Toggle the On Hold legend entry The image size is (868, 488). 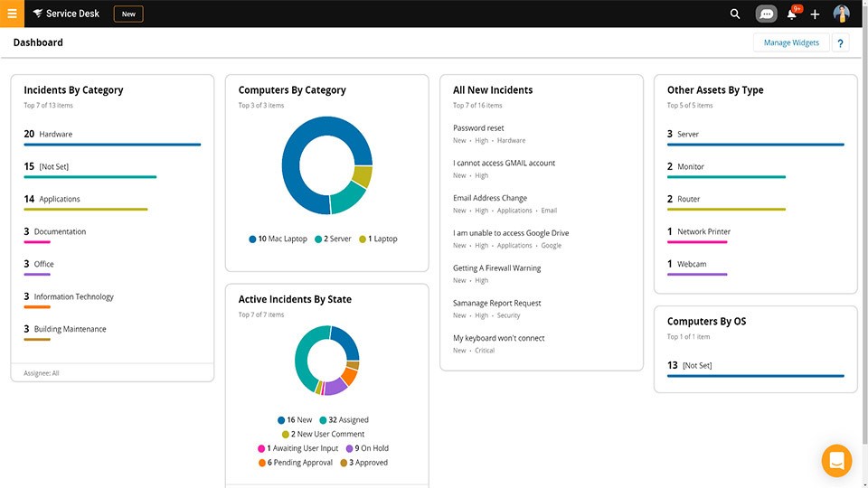[367, 448]
